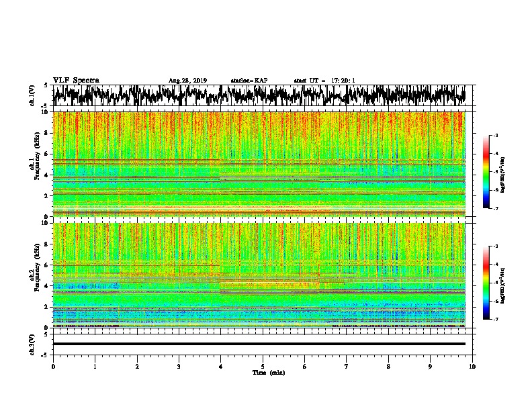Click the "ch.1(V)" waveform axis label
The image size is (532, 411).
[x=32, y=95]
